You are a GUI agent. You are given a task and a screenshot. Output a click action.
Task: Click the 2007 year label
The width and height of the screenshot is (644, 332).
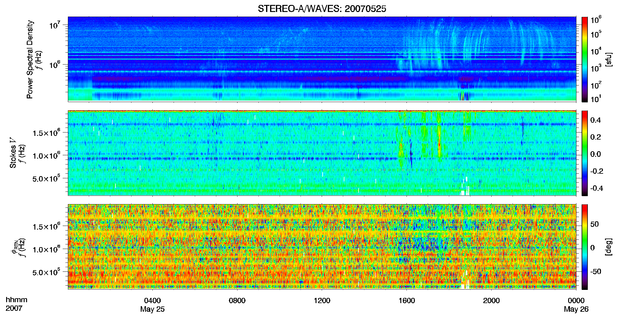(14, 308)
